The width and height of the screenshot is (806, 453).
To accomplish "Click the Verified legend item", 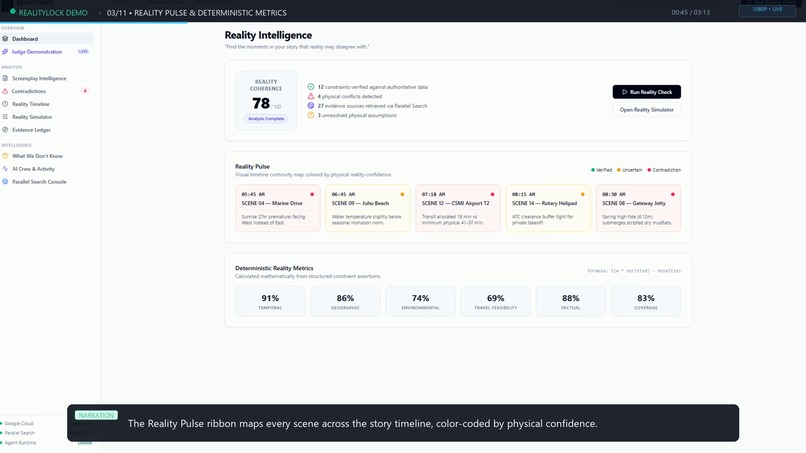I will (x=601, y=170).
